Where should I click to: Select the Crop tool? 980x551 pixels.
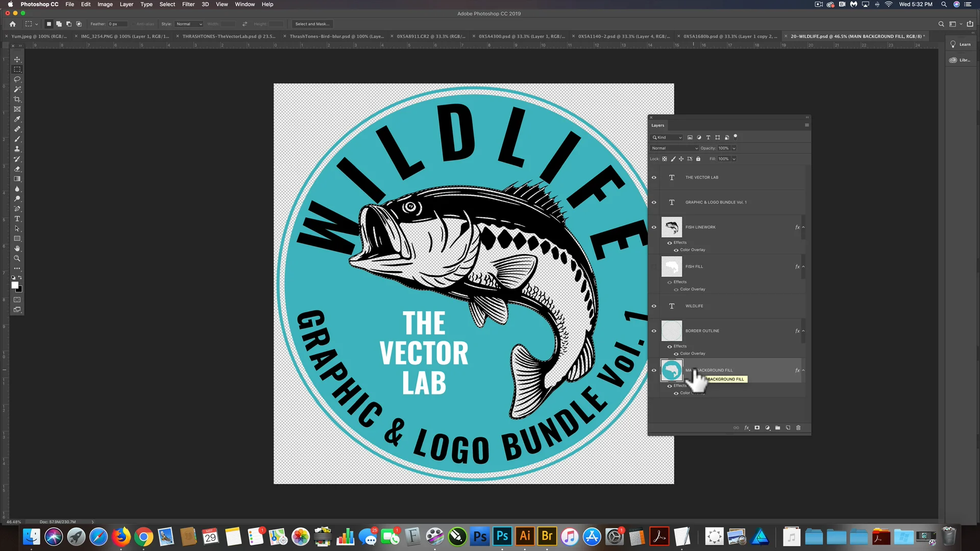tap(17, 99)
